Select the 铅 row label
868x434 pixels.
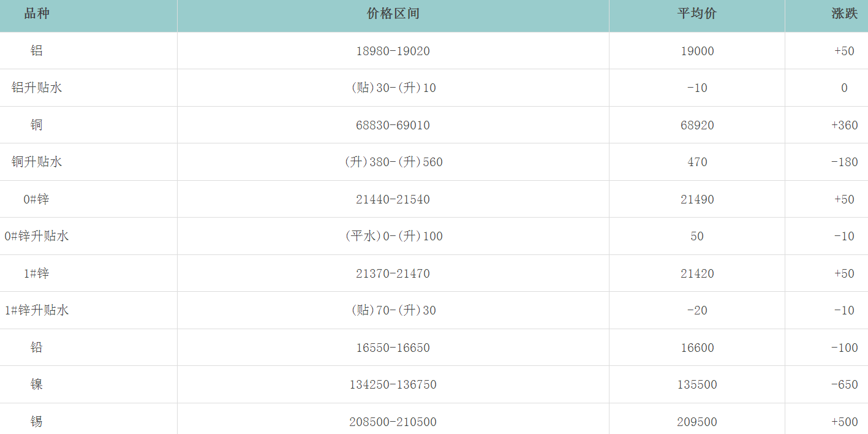point(37,348)
